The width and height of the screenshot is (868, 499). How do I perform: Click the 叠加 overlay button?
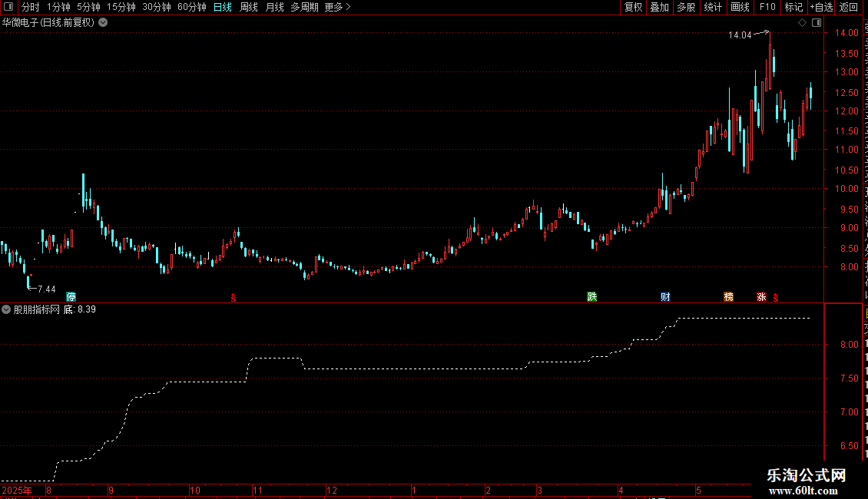[x=659, y=7]
